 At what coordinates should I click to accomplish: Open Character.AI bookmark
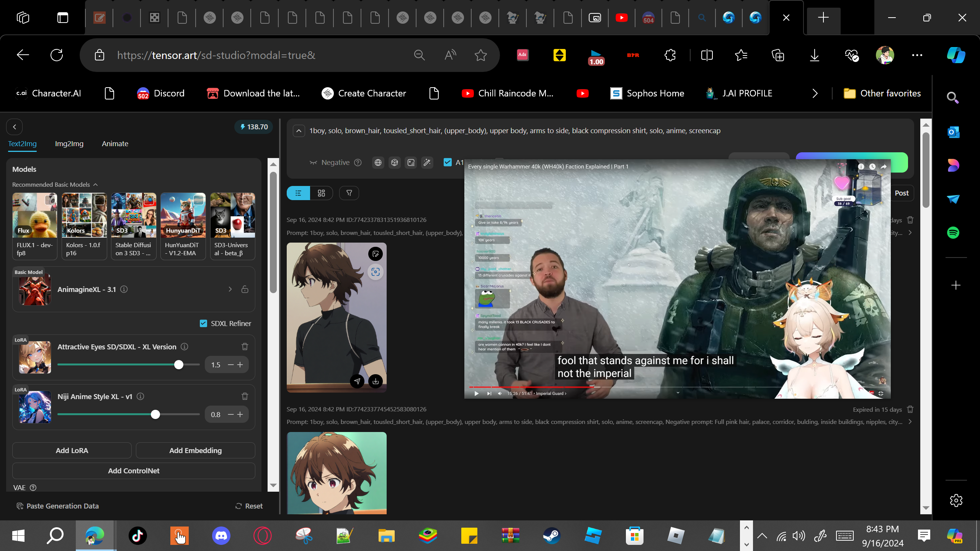coord(48,93)
